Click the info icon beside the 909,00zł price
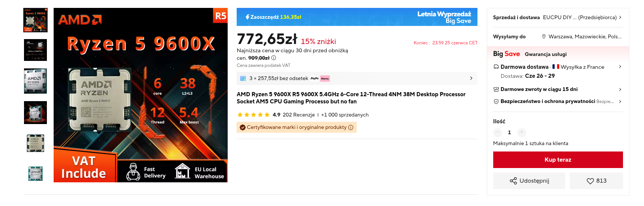Image resolution: width=644 pixels, height=206 pixels. pos(274,58)
